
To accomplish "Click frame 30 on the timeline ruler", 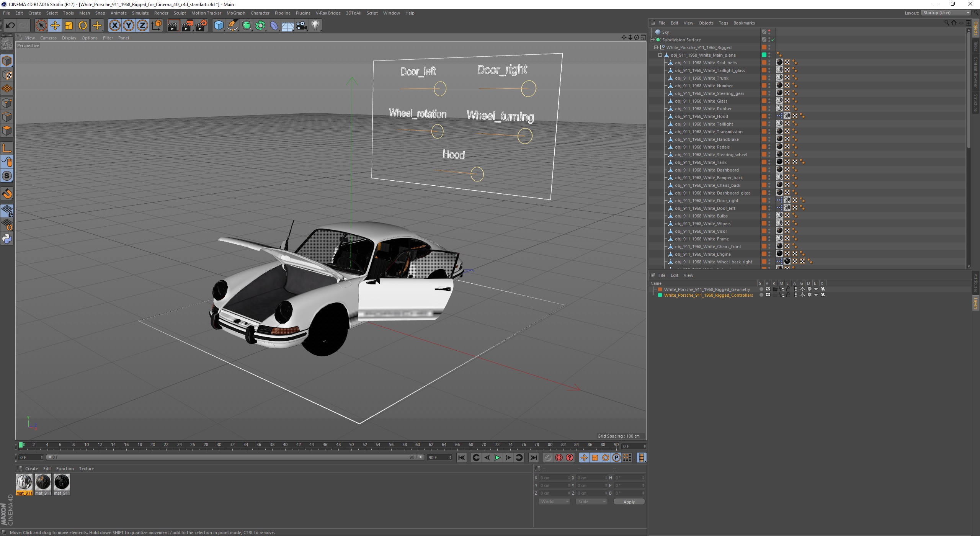I will (x=219, y=445).
